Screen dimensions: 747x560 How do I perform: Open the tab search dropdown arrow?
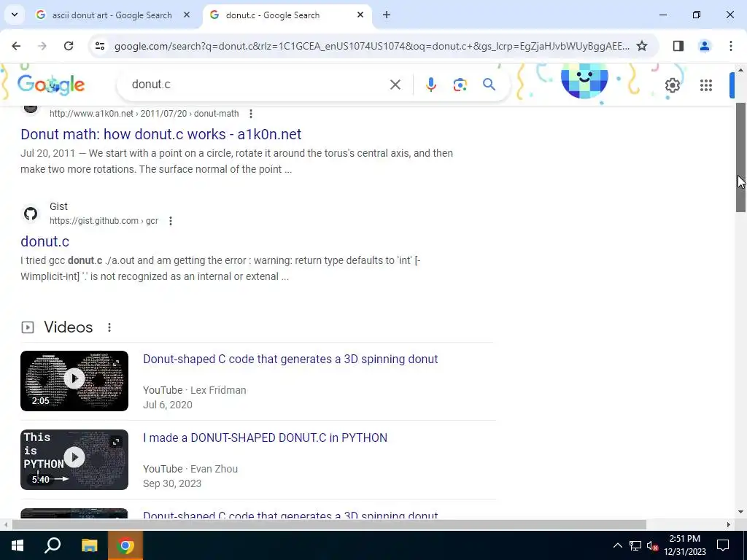pyautogui.click(x=15, y=15)
